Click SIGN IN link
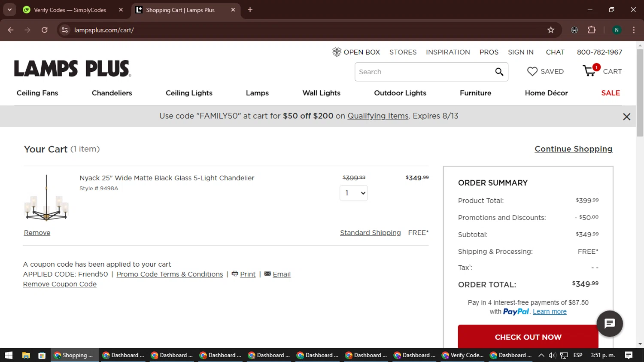Viewport: 644px width, 362px height. pyautogui.click(x=521, y=52)
